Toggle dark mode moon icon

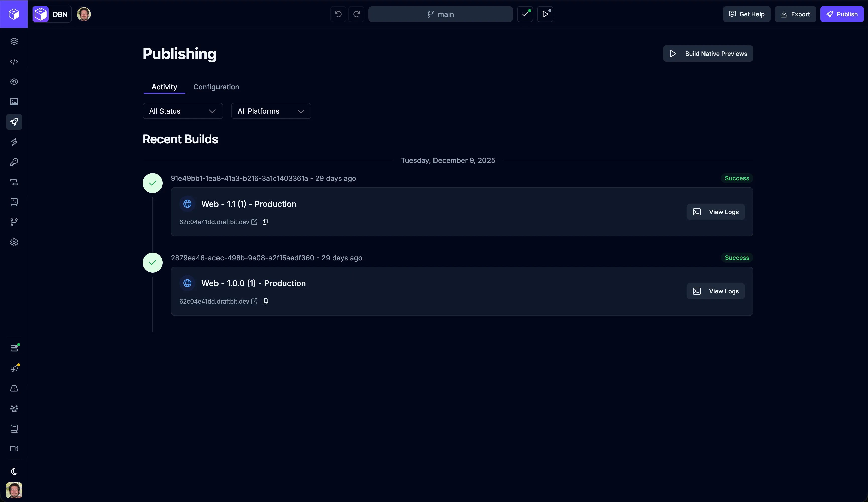pos(14,471)
